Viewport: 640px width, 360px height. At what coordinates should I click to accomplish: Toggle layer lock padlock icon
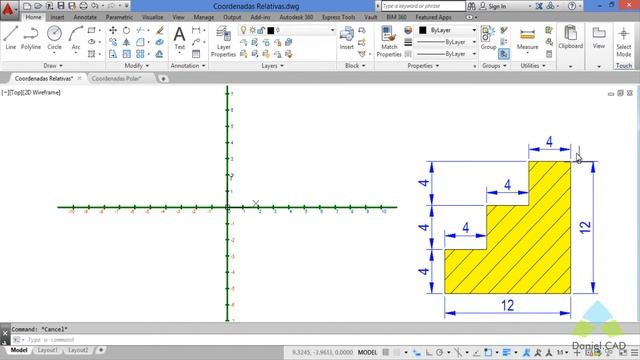coord(261,30)
